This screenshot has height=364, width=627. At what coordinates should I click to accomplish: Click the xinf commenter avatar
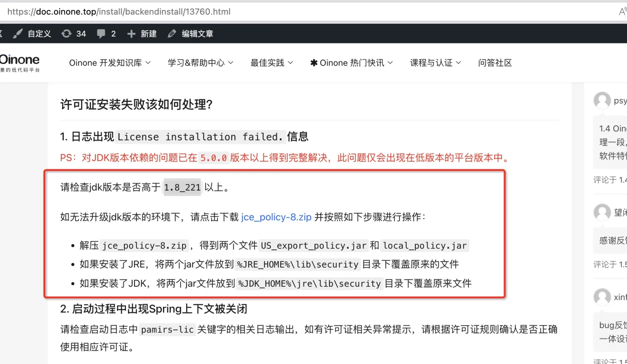click(x=602, y=297)
